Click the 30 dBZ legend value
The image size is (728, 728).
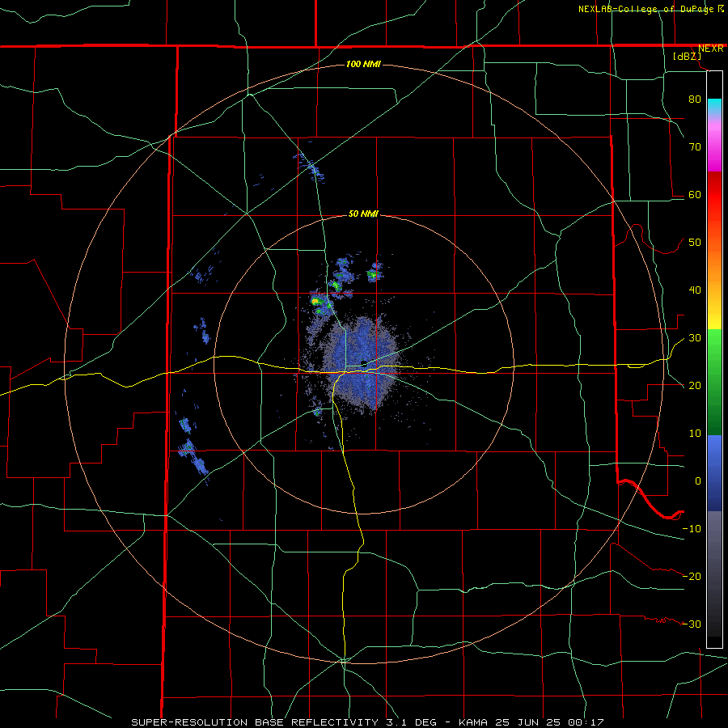695,338
